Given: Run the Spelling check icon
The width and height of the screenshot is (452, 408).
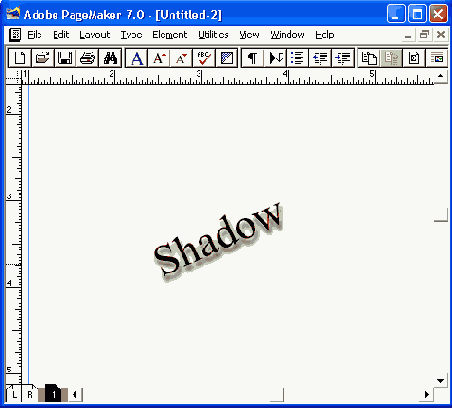Looking at the screenshot, I should click(x=204, y=58).
